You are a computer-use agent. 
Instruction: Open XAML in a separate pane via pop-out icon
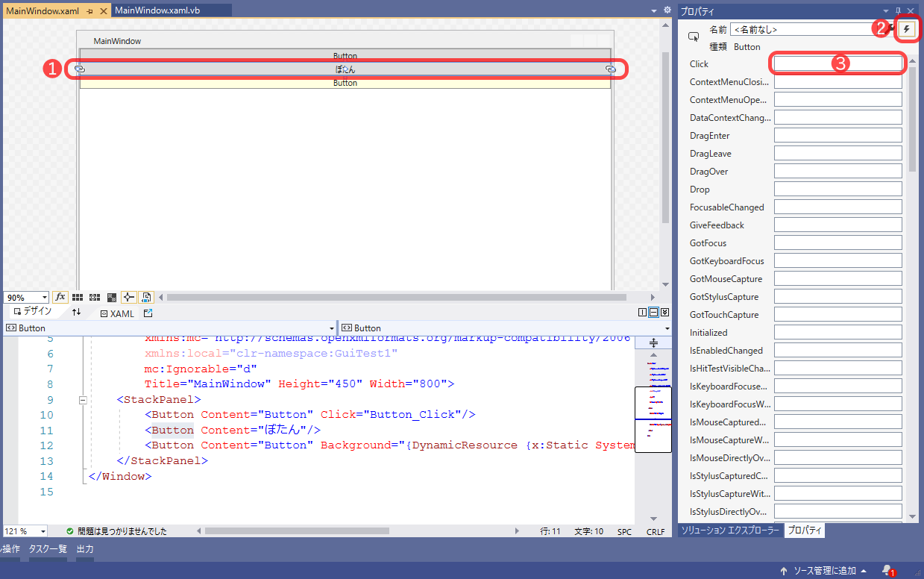coord(148,313)
